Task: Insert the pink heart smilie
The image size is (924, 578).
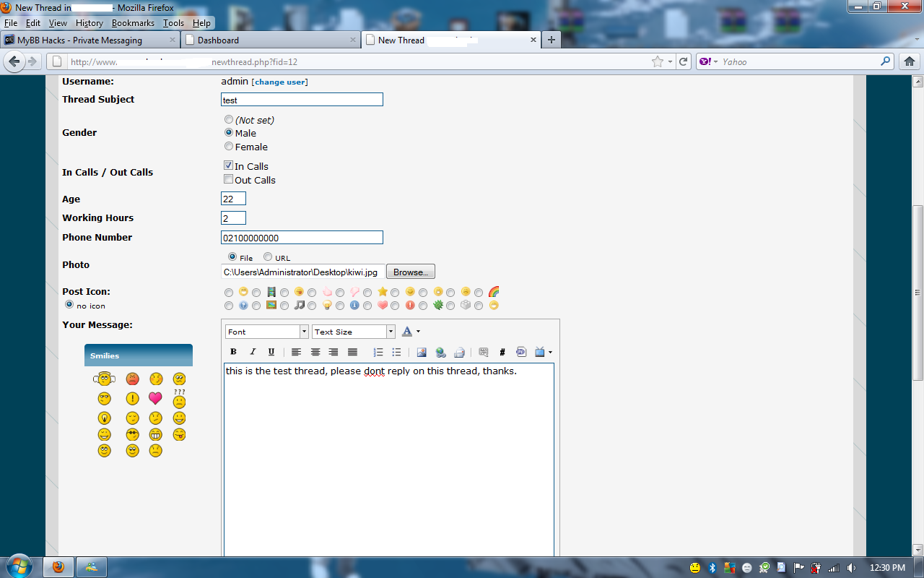Action: (x=155, y=398)
